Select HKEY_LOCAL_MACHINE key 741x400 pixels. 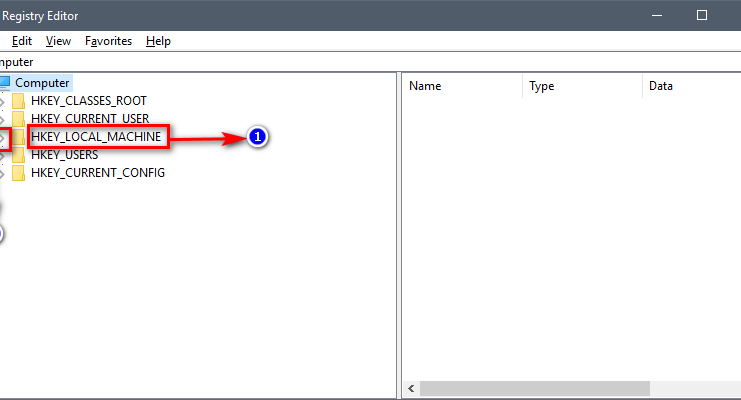[x=96, y=137]
